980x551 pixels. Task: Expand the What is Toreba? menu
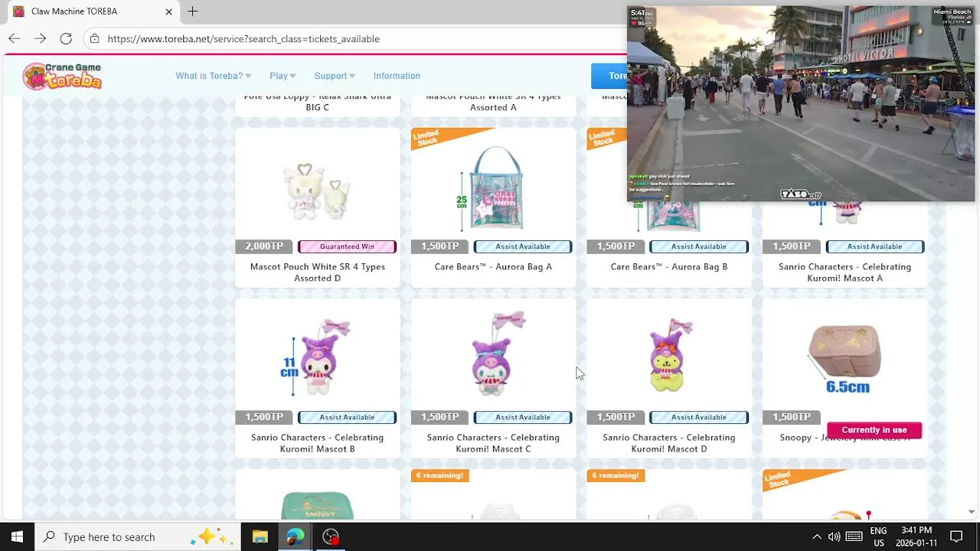click(x=213, y=76)
